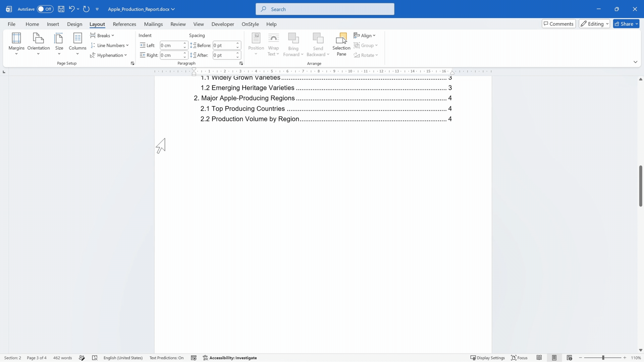Click the Word app icon in title bar
This screenshot has height=362, width=644.
(x=9, y=9)
